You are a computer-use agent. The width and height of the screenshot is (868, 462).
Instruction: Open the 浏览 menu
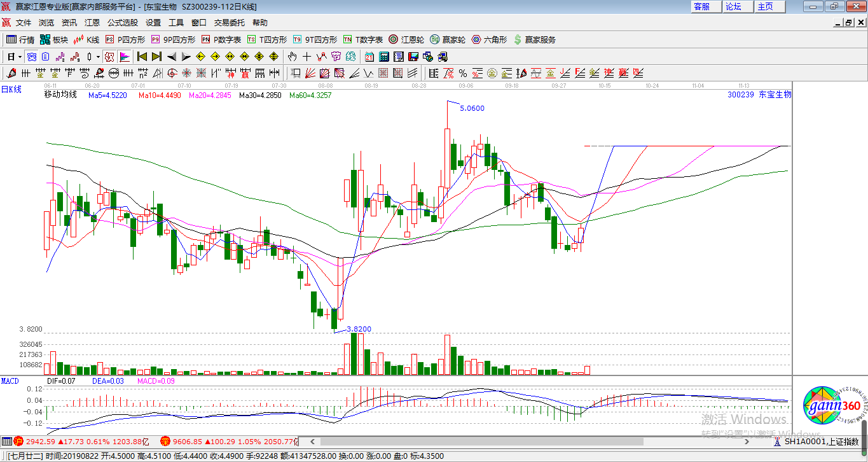pyautogui.click(x=46, y=23)
